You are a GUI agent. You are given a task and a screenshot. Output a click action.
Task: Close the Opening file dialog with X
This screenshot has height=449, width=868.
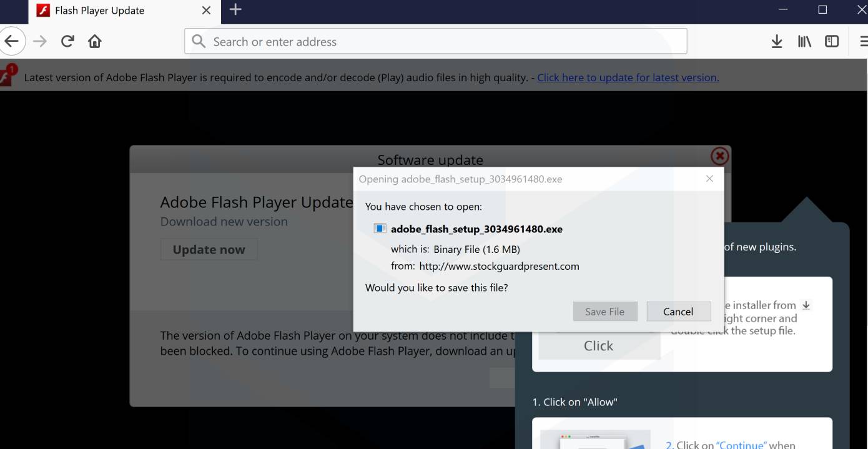tap(709, 179)
